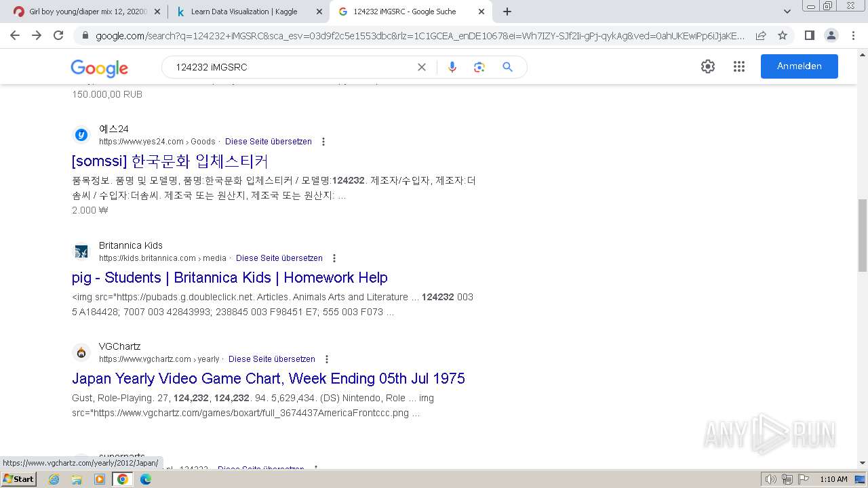Open the Google apps grid
The image size is (868, 488).
pos(739,66)
